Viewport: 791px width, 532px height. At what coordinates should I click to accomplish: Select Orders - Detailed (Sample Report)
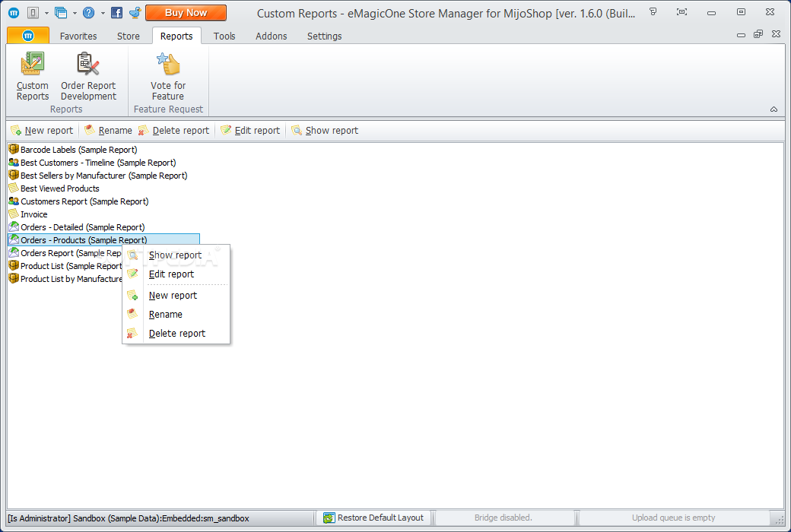[x=83, y=227]
